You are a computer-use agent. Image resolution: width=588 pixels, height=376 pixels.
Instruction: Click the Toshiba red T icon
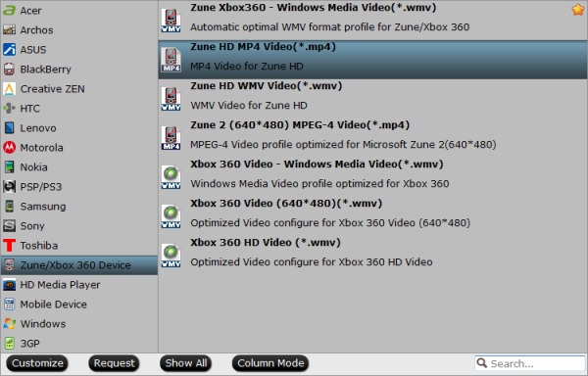tap(9, 246)
